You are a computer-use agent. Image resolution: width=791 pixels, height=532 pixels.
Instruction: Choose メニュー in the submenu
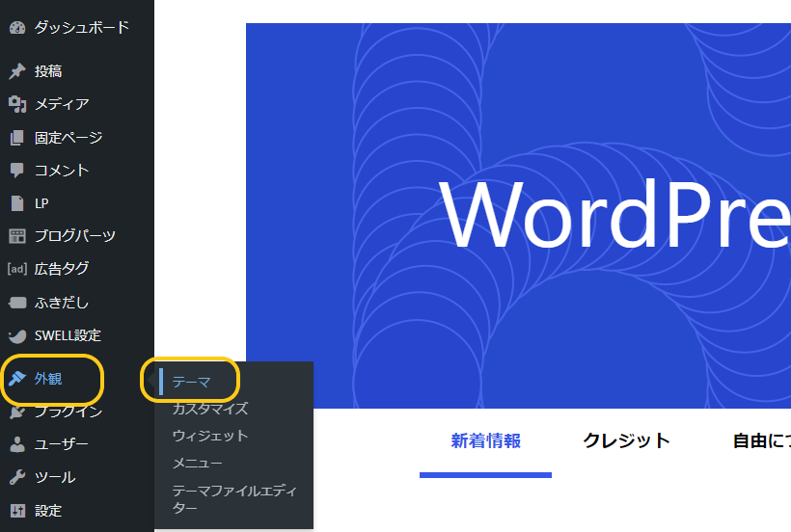(197, 463)
